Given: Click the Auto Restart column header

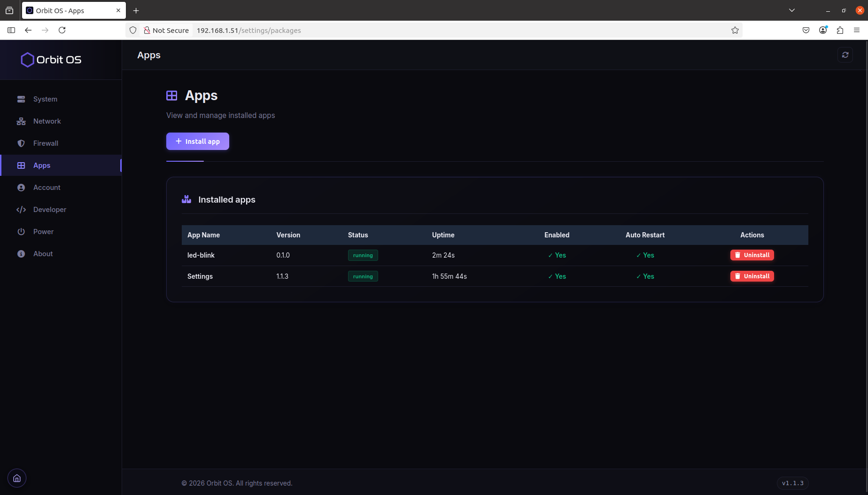Looking at the screenshot, I should click(645, 235).
